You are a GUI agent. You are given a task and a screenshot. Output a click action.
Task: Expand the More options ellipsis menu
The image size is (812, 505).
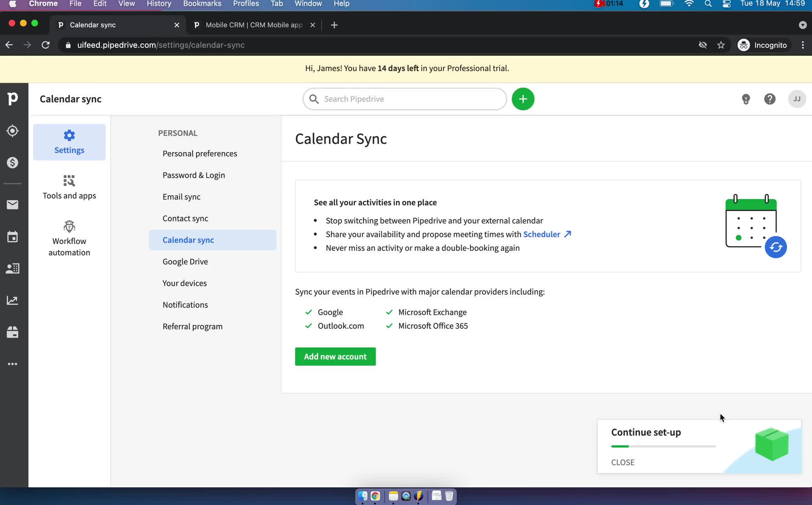pos(13,364)
